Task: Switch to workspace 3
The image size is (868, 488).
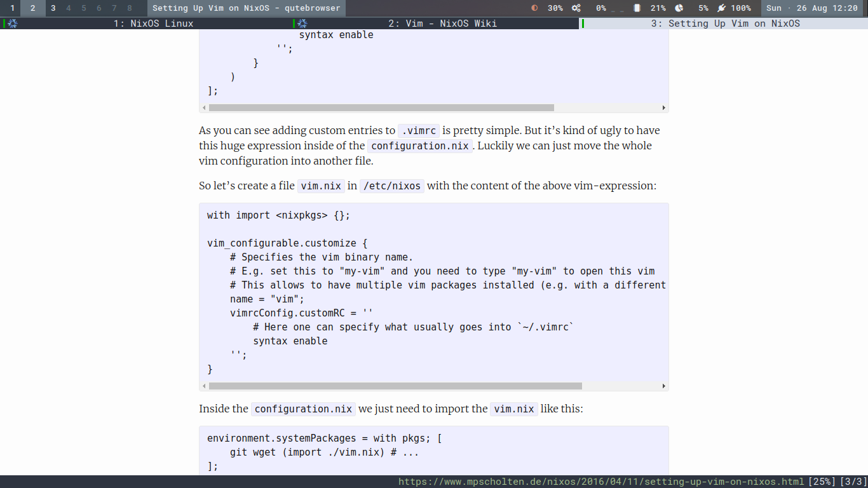Action: pos(53,8)
